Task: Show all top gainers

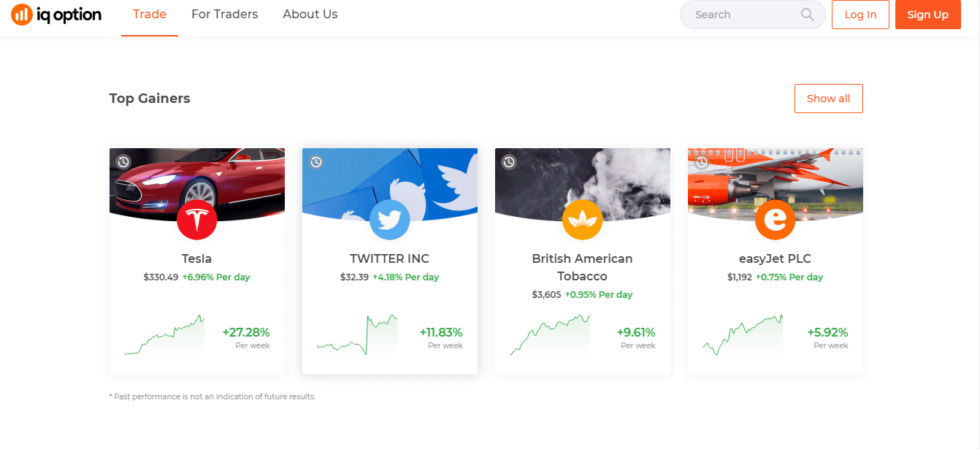Action: 828,99
